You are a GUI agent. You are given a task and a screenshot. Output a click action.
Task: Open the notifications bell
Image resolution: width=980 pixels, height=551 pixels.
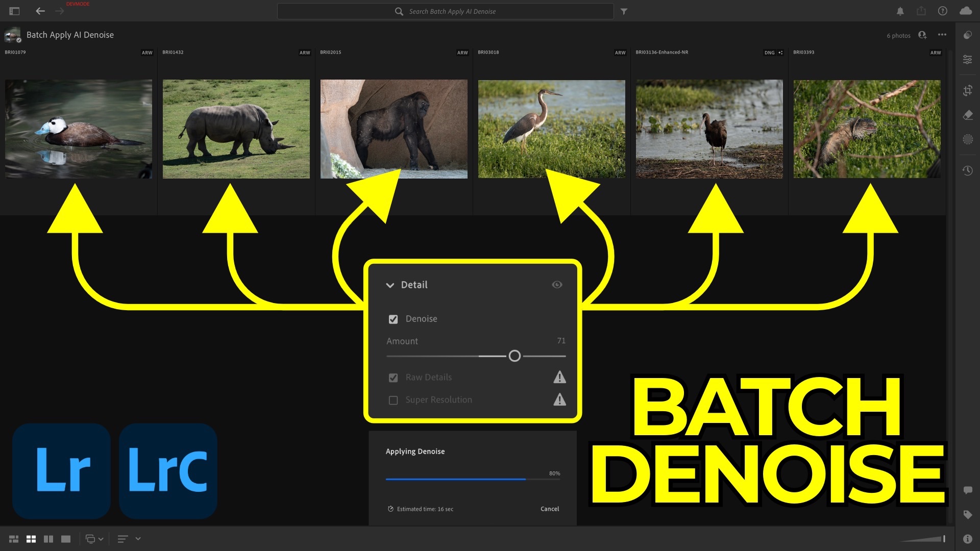(900, 11)
